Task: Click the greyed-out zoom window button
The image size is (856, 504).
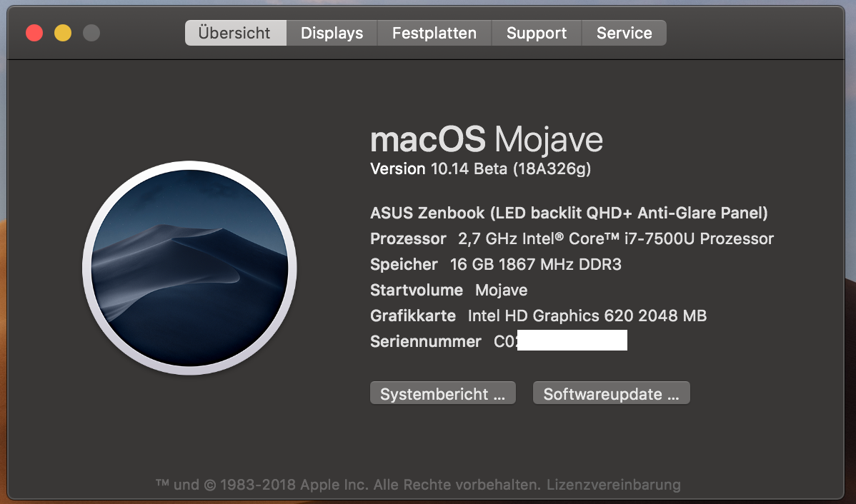Action: [91, 33]
